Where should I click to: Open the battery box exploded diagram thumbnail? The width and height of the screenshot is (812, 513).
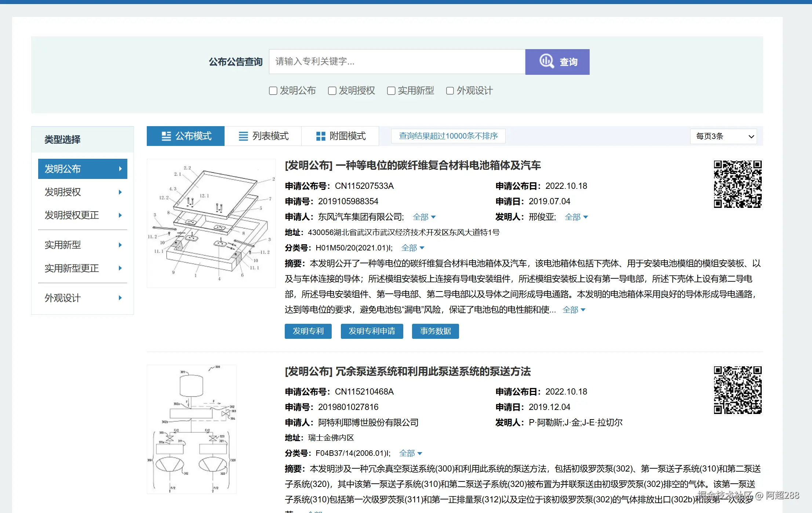pos(211,223)
